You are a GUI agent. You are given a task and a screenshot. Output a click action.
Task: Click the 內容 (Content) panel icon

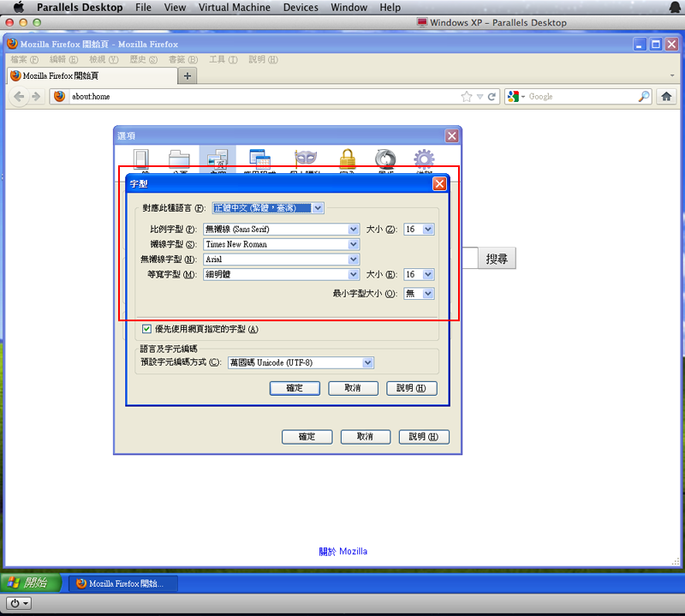[x=217, y=158]
